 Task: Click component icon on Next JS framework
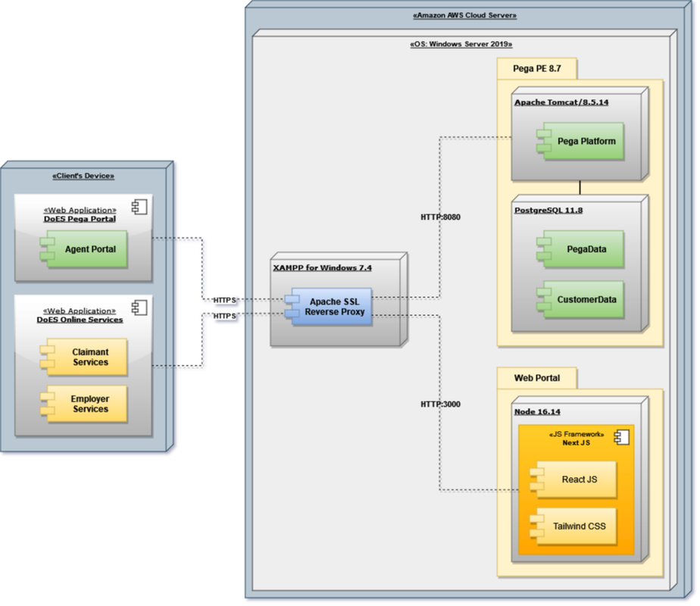(622, 437)
